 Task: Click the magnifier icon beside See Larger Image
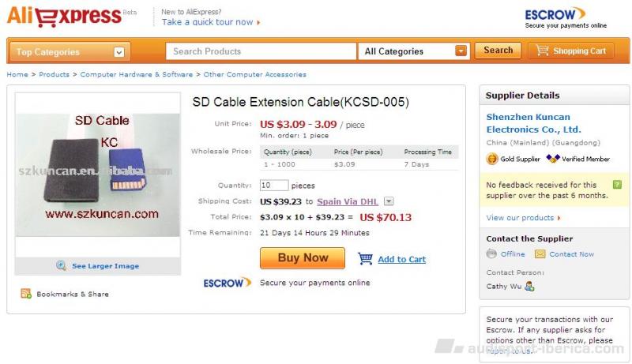(x=62, y=265)
